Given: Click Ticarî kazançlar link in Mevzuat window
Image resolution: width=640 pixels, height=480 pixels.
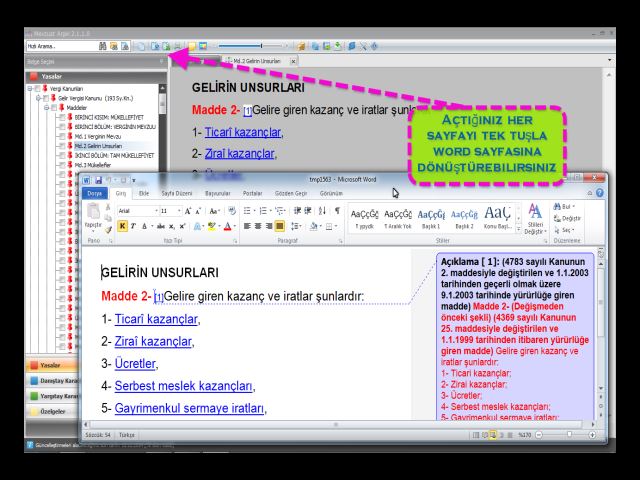Looking at the screenshot, I should click(243, 132).
